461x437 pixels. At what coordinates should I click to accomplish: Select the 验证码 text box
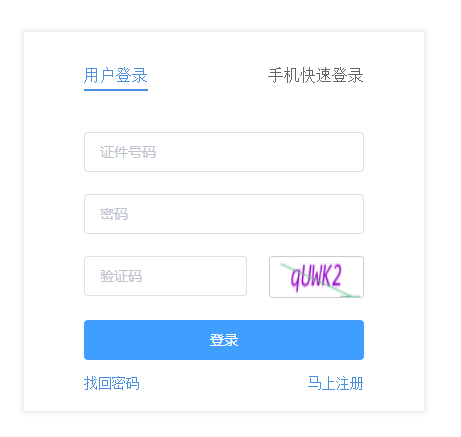click(x=165, y=276)
